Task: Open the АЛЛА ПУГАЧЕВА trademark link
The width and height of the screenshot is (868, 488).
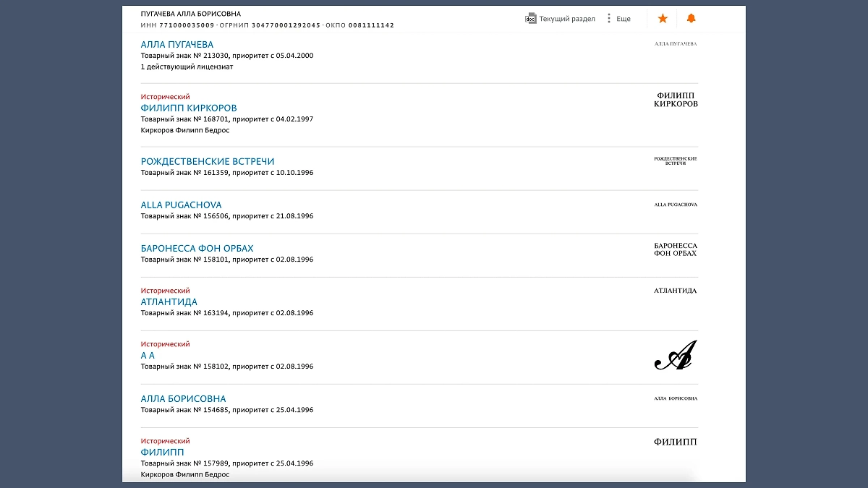Action: pos(176,45)
